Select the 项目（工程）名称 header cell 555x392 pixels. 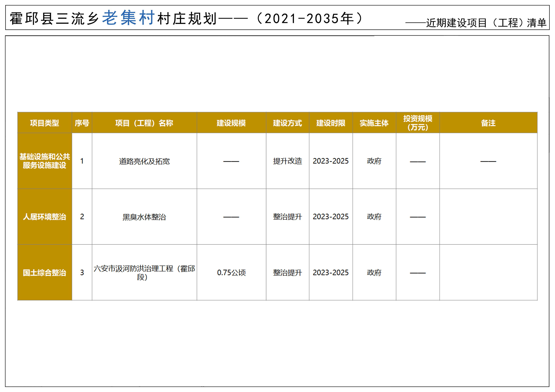[x=144, y=123]
